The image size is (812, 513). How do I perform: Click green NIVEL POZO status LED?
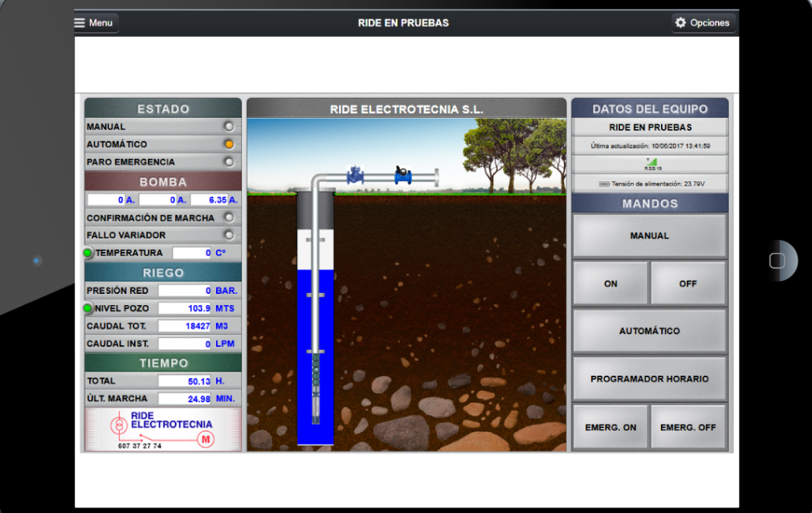click(88, 308)
